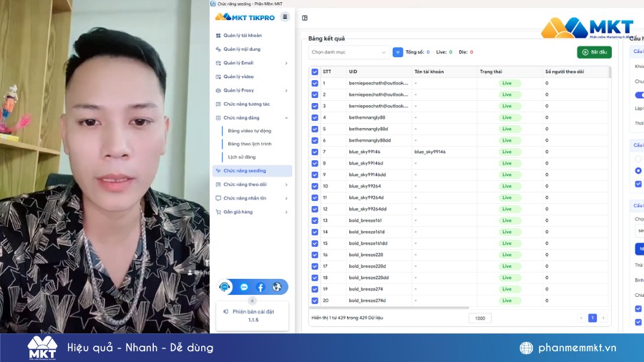Click the table's vertical scrollbar

click(x=610, y=72)
